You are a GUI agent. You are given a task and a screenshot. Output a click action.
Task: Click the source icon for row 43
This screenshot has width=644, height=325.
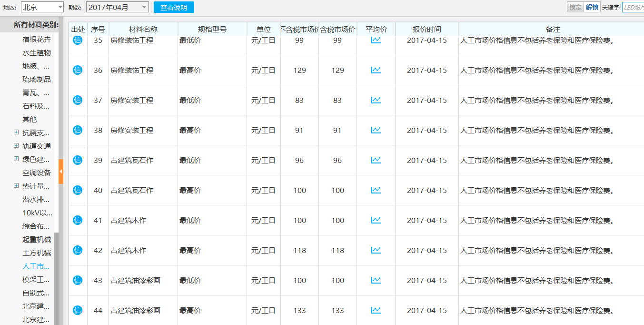(x=78, y=280)
